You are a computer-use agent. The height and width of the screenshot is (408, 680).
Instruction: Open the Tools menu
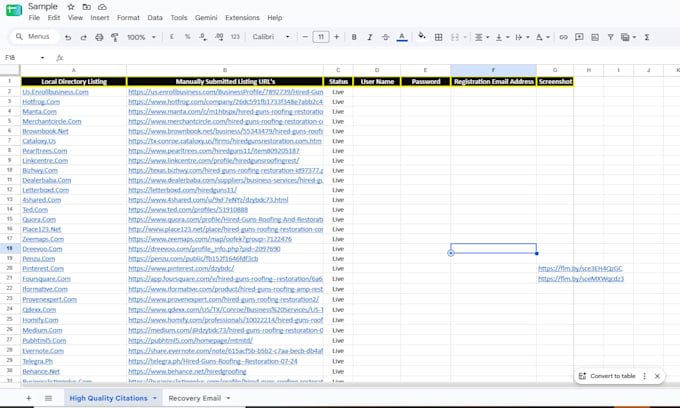tap(179, 18)
